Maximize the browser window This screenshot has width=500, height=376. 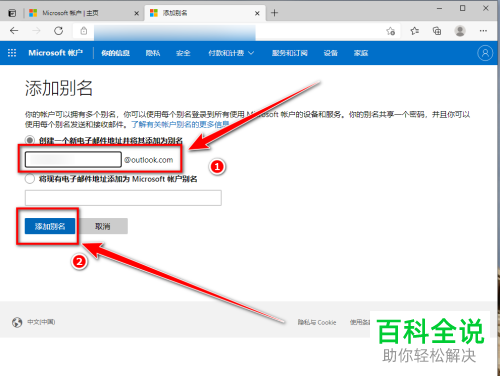click(x=462, y=8)
